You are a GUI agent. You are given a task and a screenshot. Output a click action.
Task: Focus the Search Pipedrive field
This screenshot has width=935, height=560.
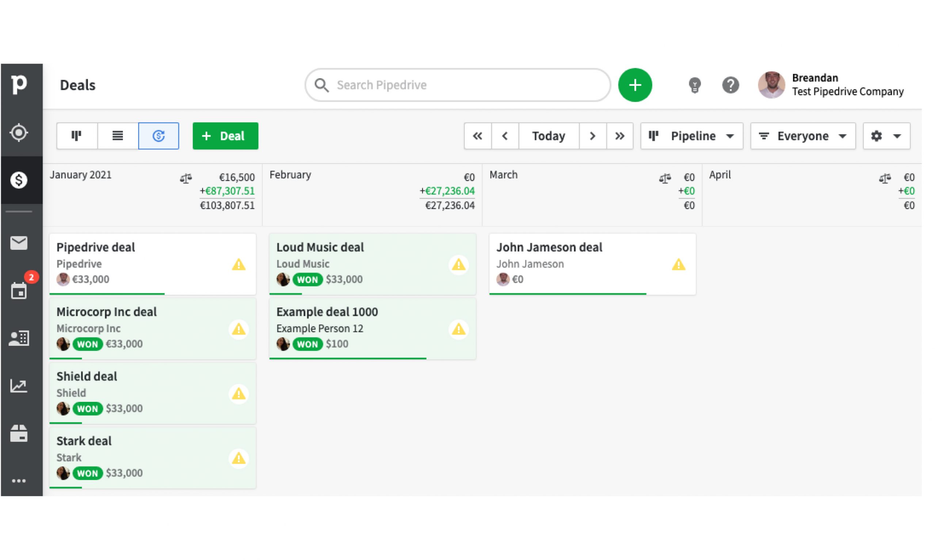(x=458, y=85)
